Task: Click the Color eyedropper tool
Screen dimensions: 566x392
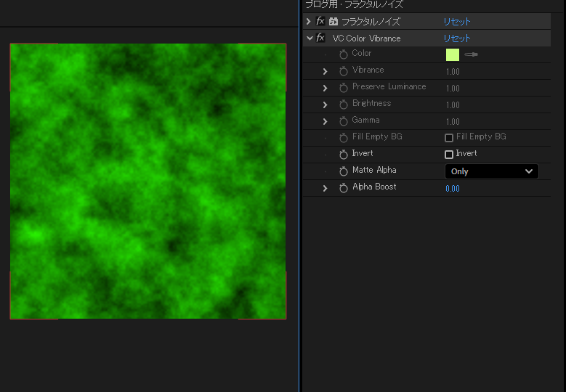Action: pyautogui.click(x=472, y=54)
